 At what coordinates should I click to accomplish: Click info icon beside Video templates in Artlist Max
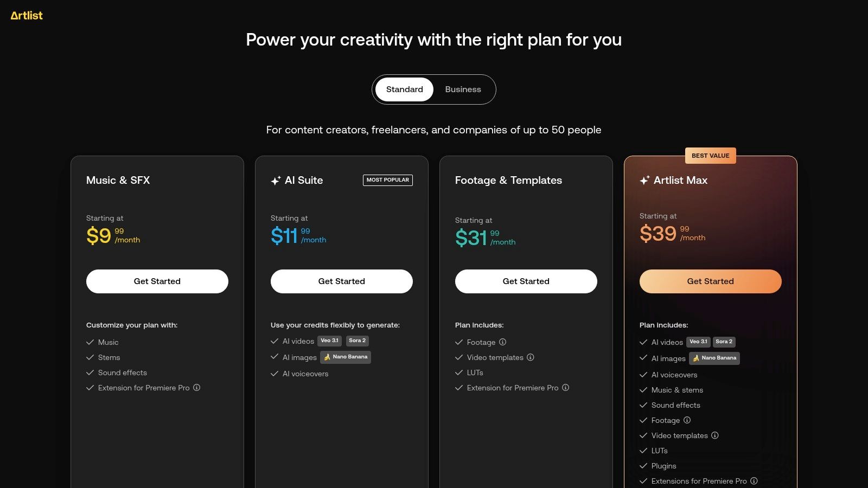715,435
